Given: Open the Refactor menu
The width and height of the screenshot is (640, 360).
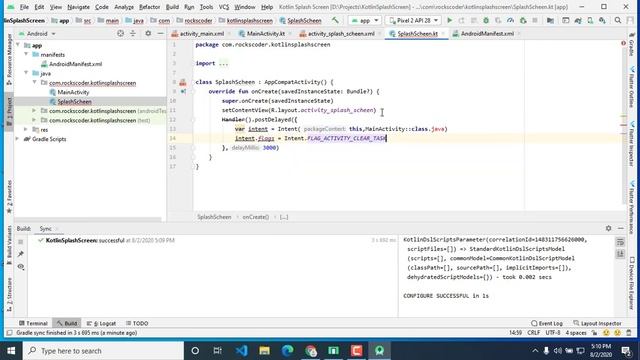Looking at the screenshot, I should pyautogui.click(x=149, y=7).
